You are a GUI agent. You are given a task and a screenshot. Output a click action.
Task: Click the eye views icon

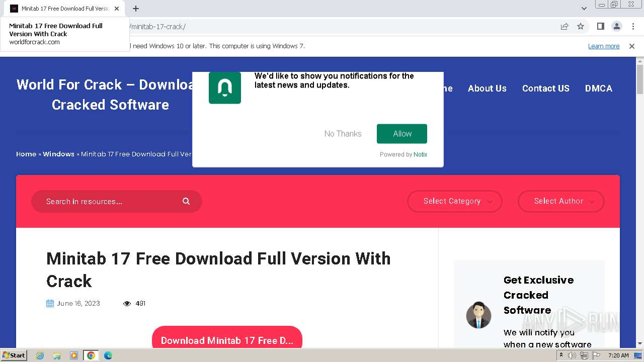pos(127,303)
